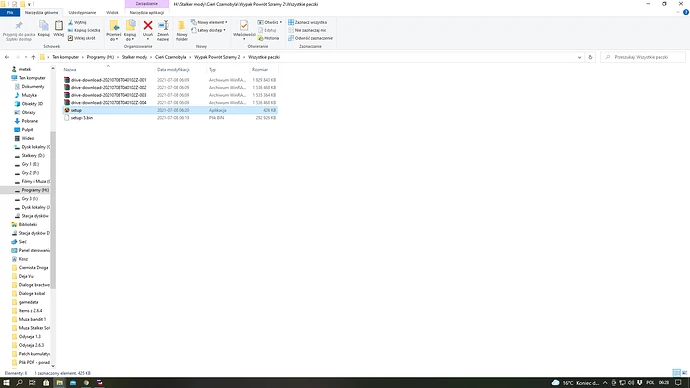This screenshot has width=690, height=388.
Task: Switch to Narzędzia główne tab
Action: [x=42, y=12]
